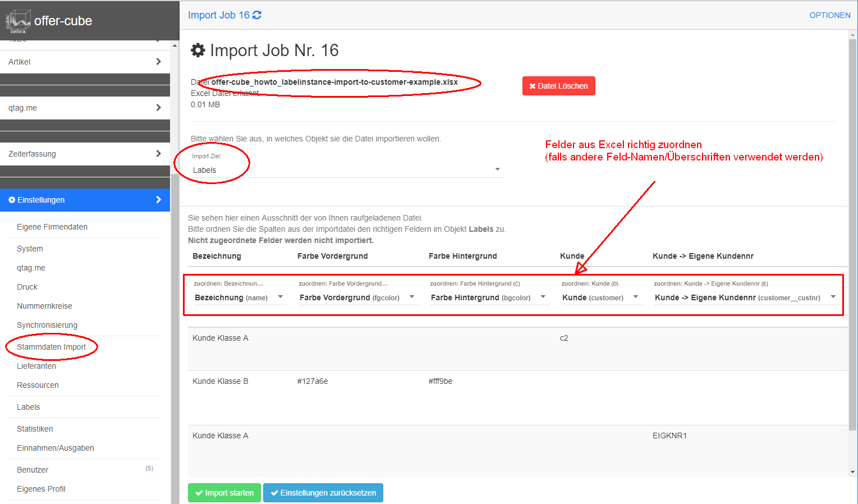
Task: Click the EIGKNR1 cell
Action: click(669, 436)
